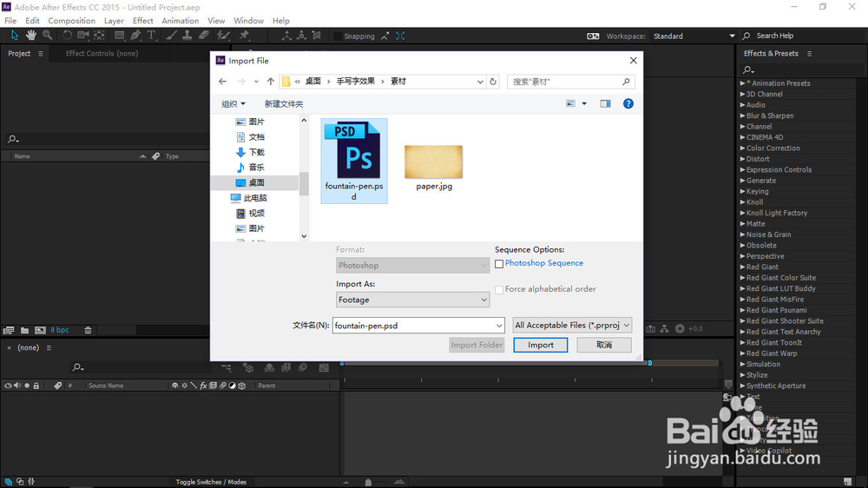
Task: Toggle solo column dot in timeline
Action: [27, 386]
